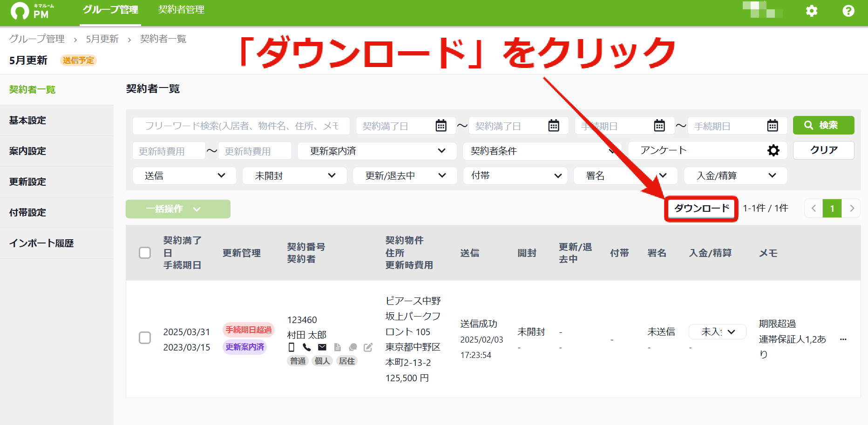868x425 pixels.
Task: Open 入金/精算 filter dropdown
Action: (736, 175)
